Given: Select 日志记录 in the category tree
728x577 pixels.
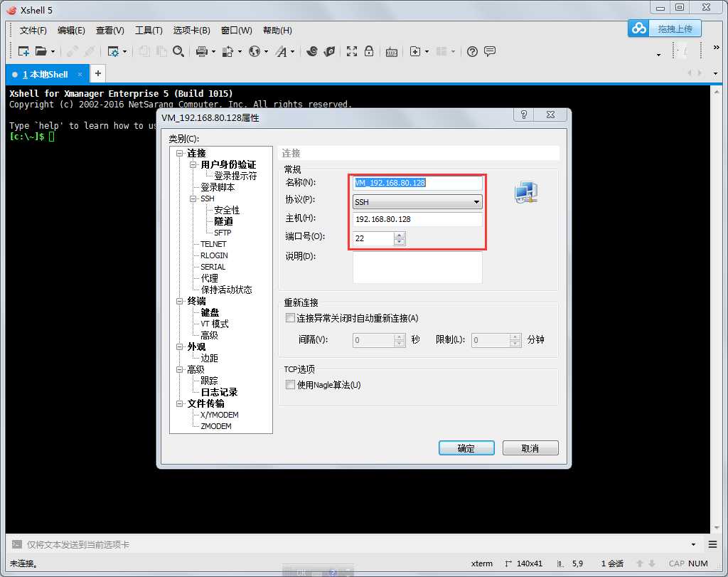Looking at the screenshot, I should coord(219,392).
